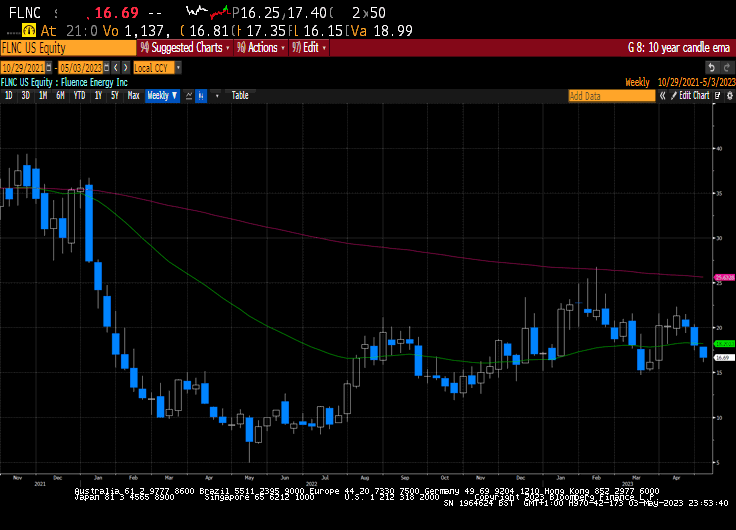
Task: Select the YTD time range
Action: [79, 96]
